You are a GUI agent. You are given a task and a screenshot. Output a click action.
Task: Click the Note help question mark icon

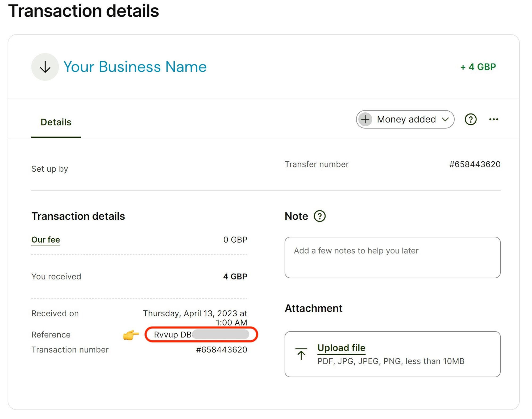pyautogui.click(x=319, y=216)
